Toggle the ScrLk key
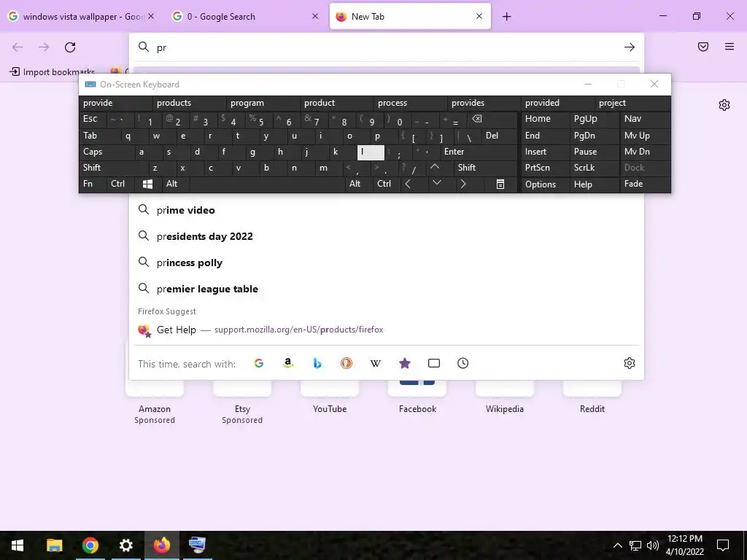 (594, 168)
